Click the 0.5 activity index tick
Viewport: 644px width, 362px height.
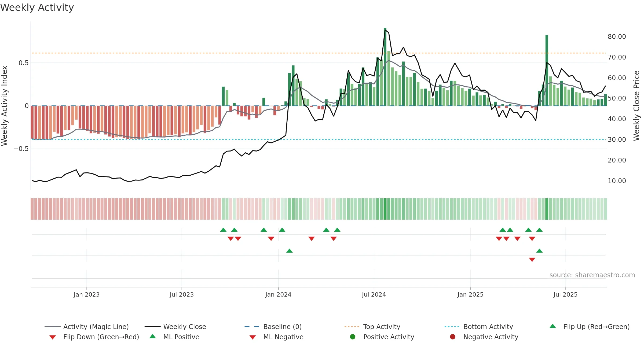(x=23, y=63)
